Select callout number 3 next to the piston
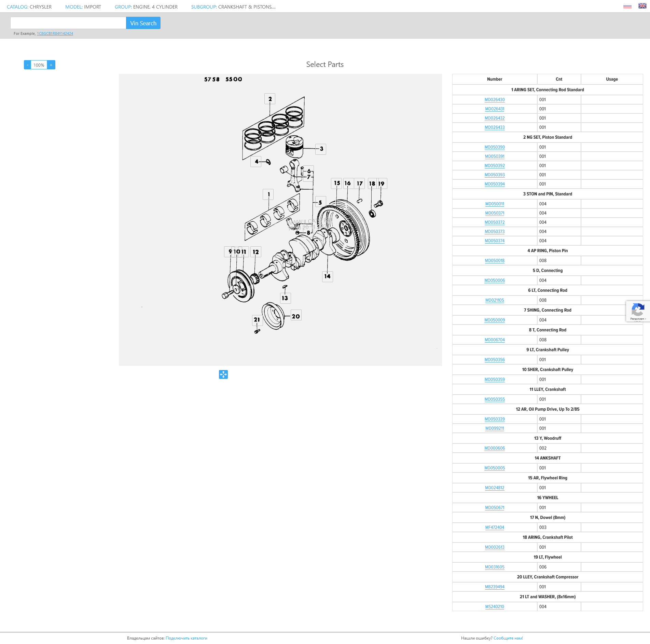Viewport: 650px width, 644px height. 321,149
